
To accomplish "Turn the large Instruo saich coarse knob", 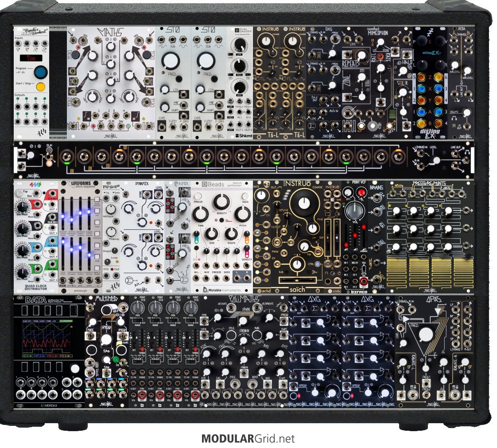I will [x=304, y=203].
